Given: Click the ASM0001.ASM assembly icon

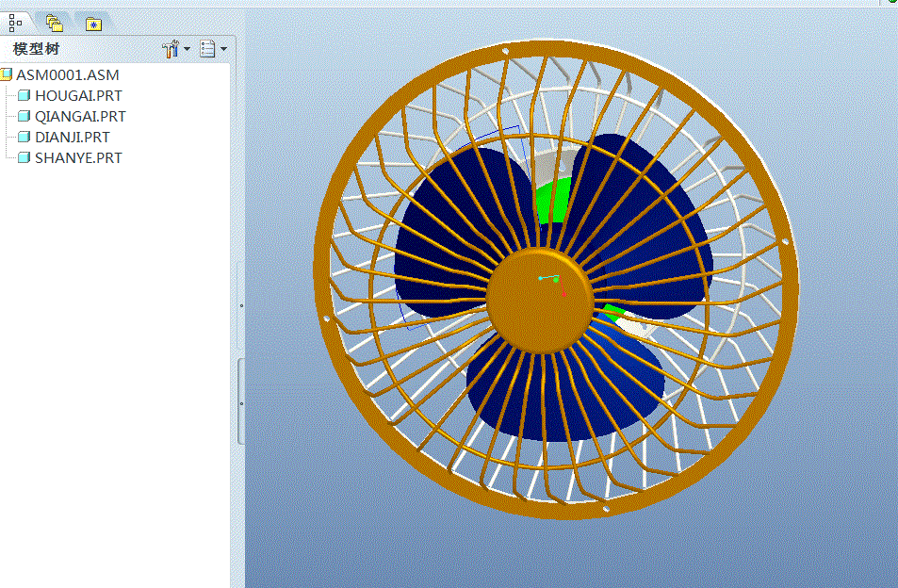Looking at the screenshot, I should (x=7, y=74).
